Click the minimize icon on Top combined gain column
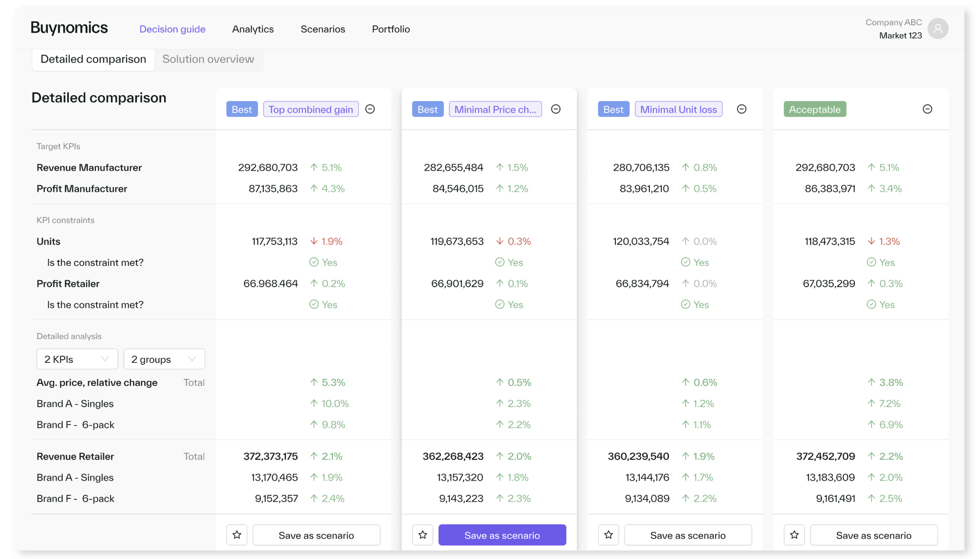Screen dimensions: 980x559 click(x=371, y=109)
